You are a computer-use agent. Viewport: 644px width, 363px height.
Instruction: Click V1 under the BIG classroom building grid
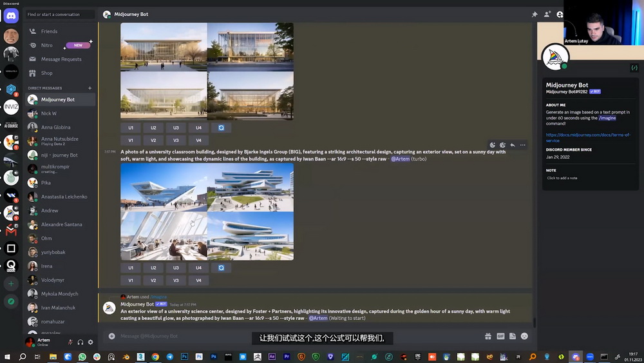pos(131,280)
